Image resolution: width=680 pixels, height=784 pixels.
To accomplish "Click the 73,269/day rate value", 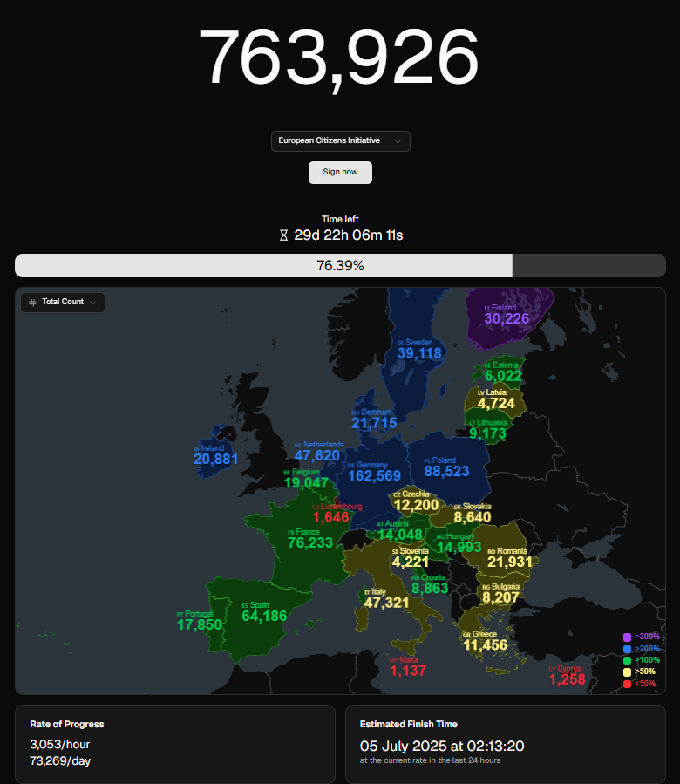I will pos(60,761).
